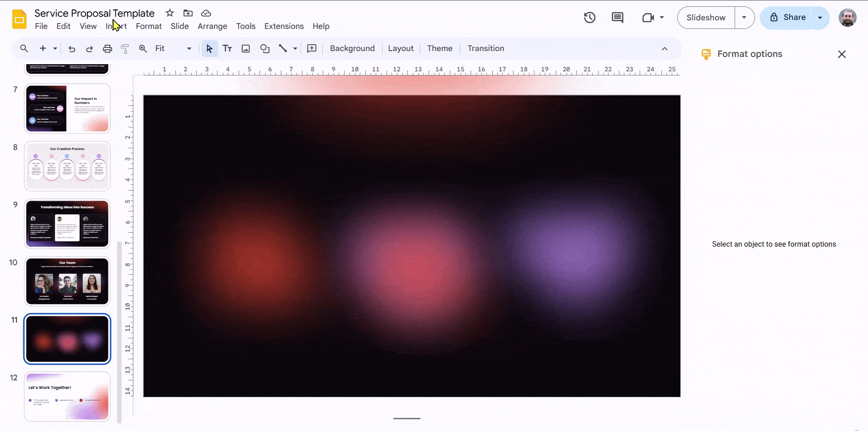Select the Shape tool

[265, 48]
